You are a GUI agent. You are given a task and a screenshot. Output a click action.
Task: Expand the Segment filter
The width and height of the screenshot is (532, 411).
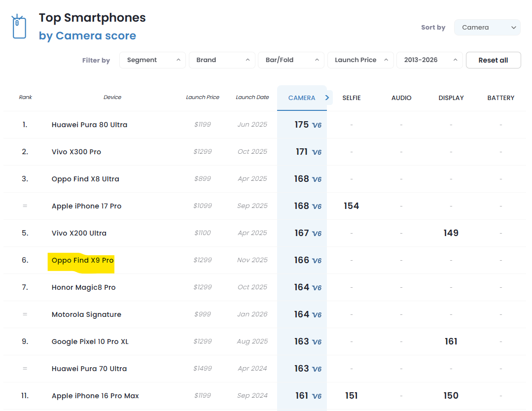[x=152, y=60]
